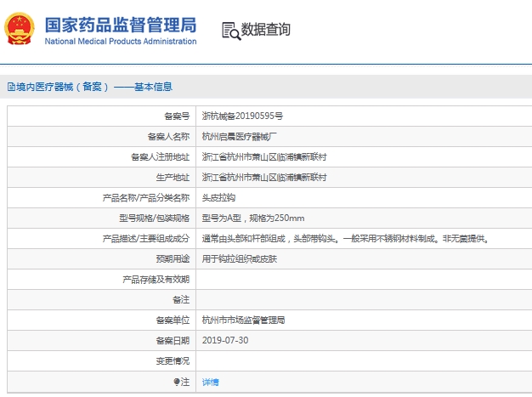This screenshot has width=532, height=397.
Task: Click the 备案日期 label cell
Action: 101,340
